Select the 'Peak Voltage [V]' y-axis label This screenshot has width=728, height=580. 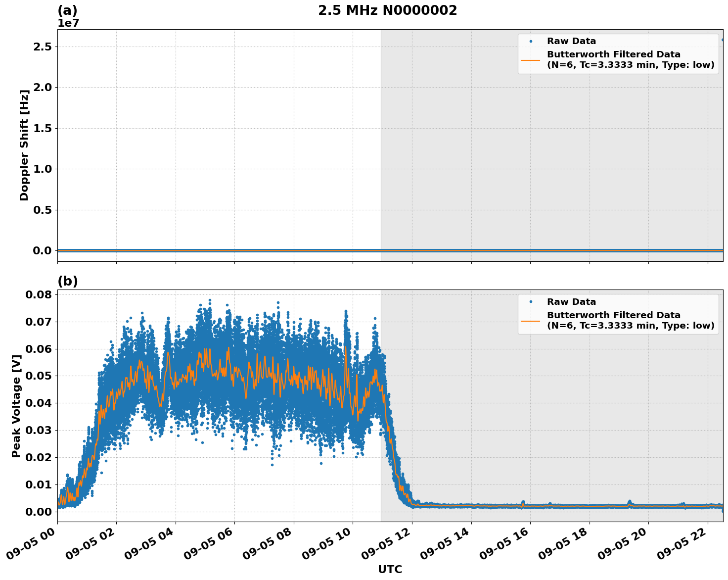pos(17,406)
